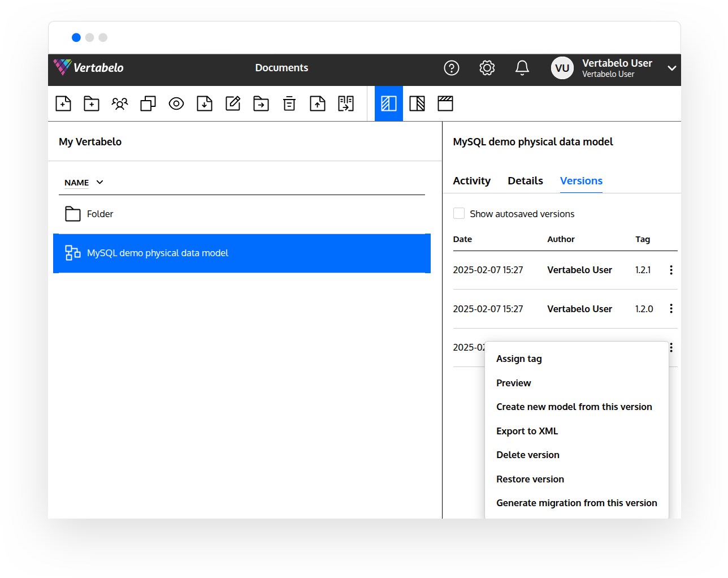Image resolution: width=728 pixels, height=578 pixels.
Task: Select the Folder item in My Vertabelo
Action: click(x=100, y=214)
